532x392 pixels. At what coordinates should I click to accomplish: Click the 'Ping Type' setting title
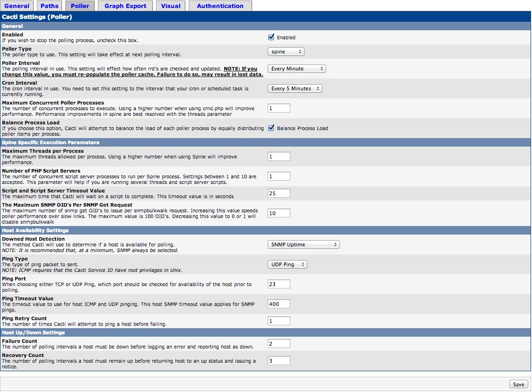point(15,259)
